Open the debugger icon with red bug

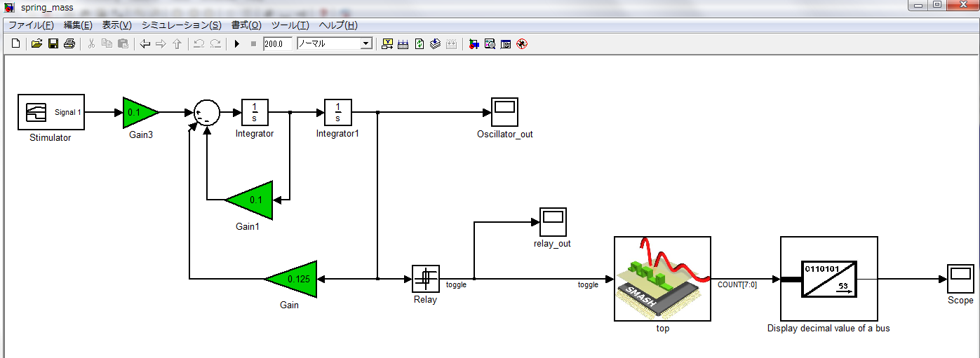(521, 44)
